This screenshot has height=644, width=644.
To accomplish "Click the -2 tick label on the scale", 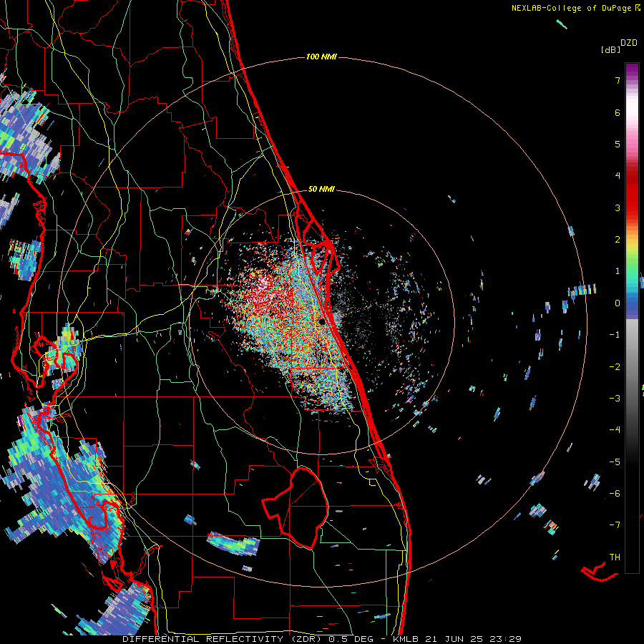I will point(615,366).
